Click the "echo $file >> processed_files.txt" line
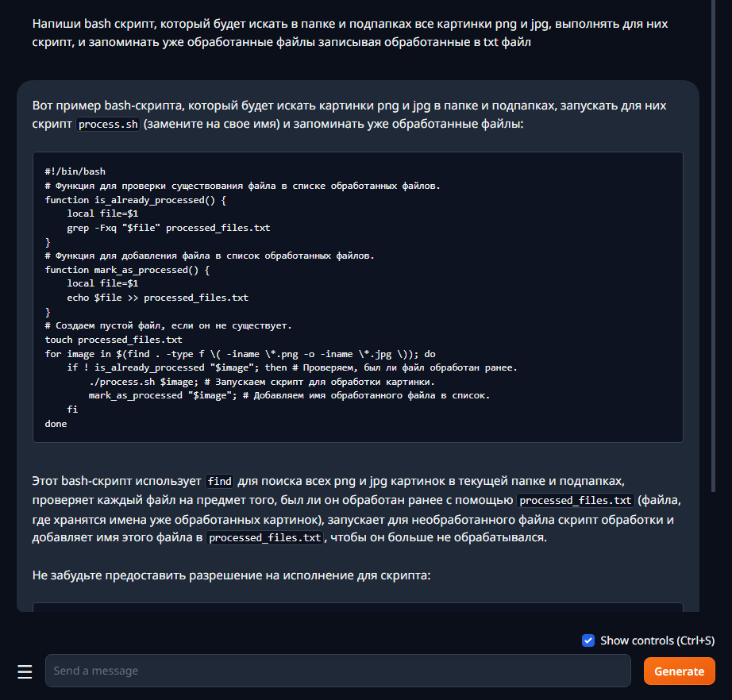 tap(157, 298)
